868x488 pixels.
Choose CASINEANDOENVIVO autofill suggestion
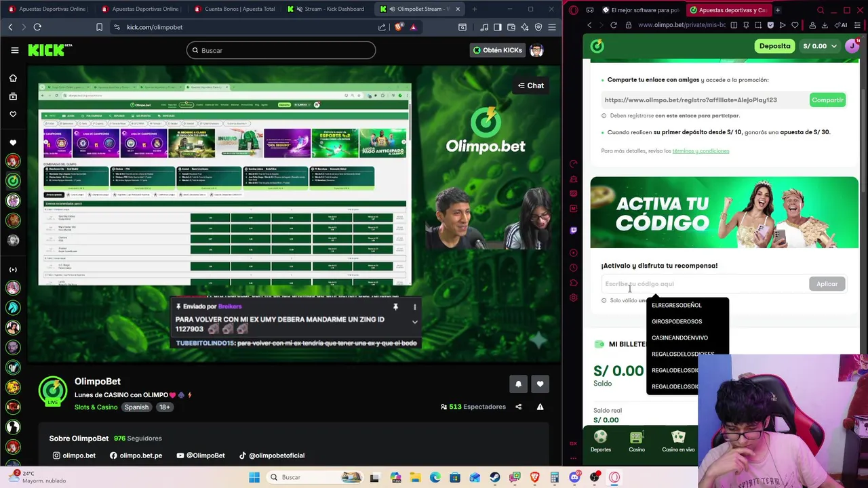click(x=688, y=338)
